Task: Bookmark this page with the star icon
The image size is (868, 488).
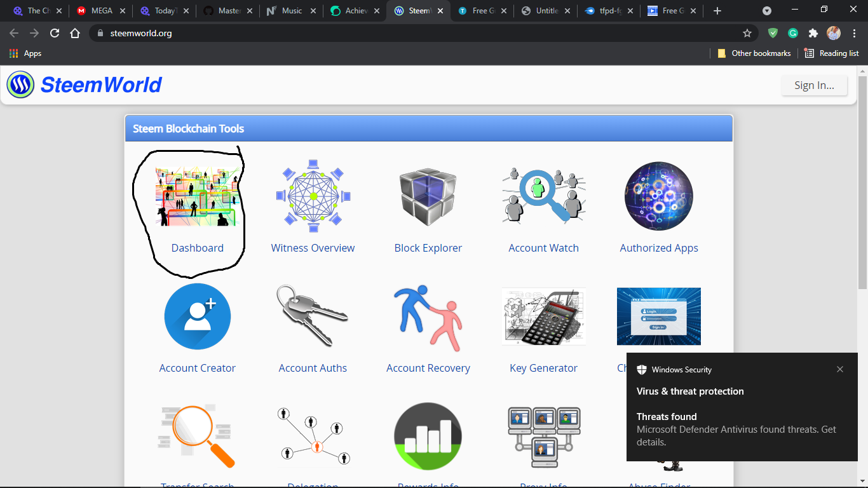Action: [x=747, y=33]
